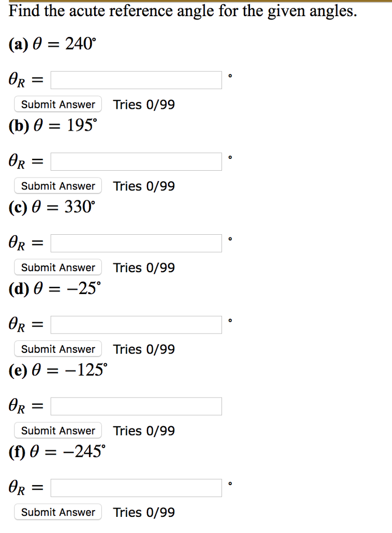
Task: Click the answer field for θ = 330°
Action: coord(136,243)
